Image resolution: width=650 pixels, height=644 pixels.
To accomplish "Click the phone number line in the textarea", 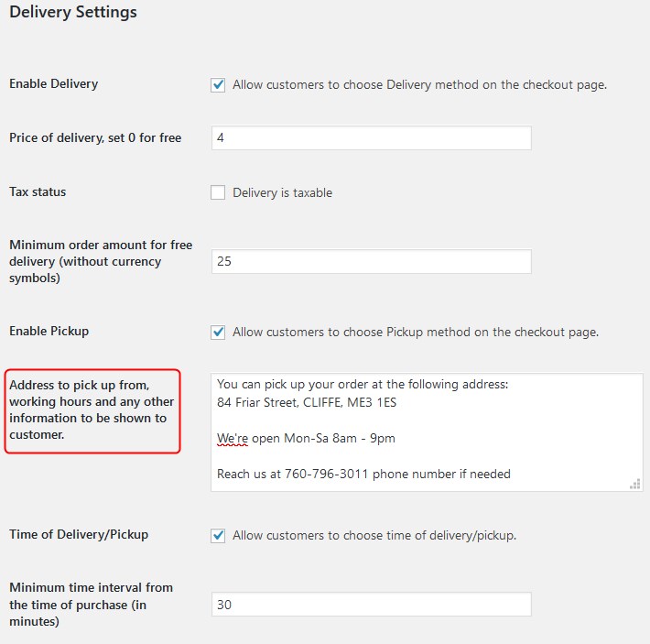I will [x=363, y=474].
